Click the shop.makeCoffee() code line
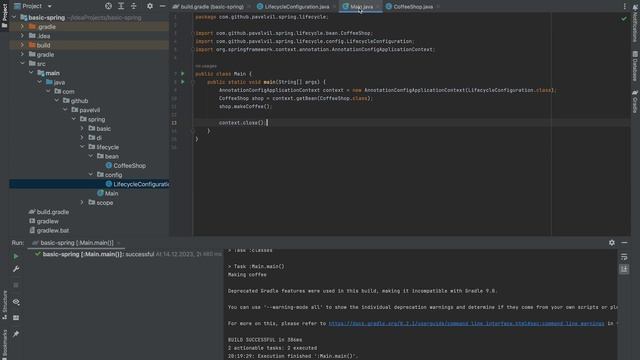 (x=245, y=106)
